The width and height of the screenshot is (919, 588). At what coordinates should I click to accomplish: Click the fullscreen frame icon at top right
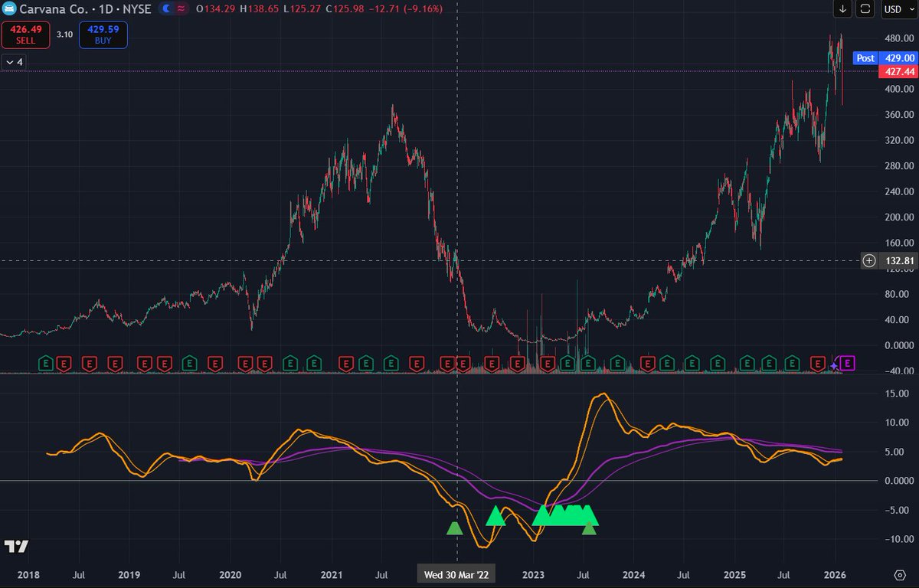point(865,9)
